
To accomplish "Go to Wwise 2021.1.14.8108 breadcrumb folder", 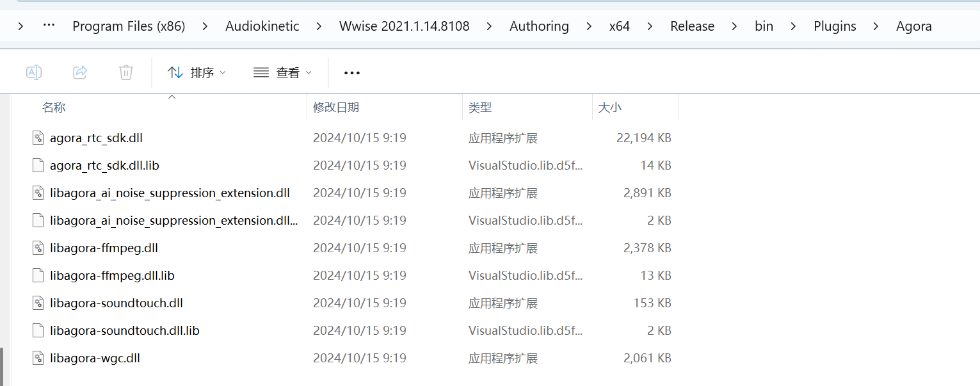I will point(404,26).
